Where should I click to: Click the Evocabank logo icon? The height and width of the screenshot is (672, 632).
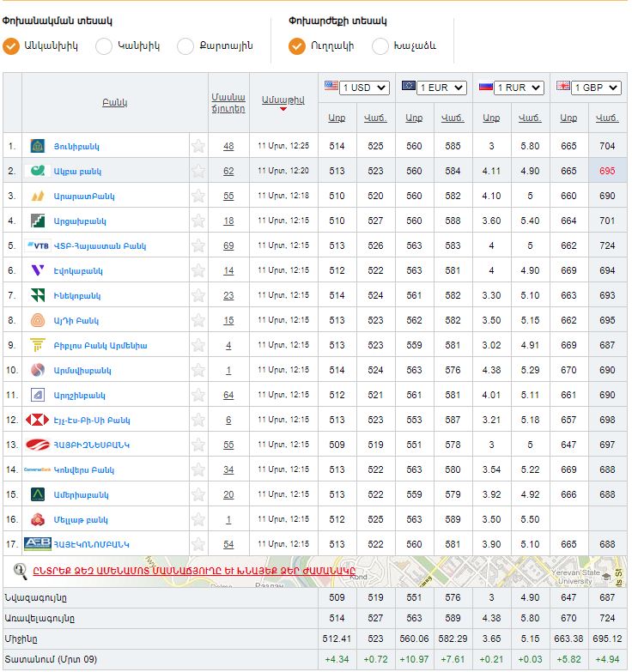(38, 270)
